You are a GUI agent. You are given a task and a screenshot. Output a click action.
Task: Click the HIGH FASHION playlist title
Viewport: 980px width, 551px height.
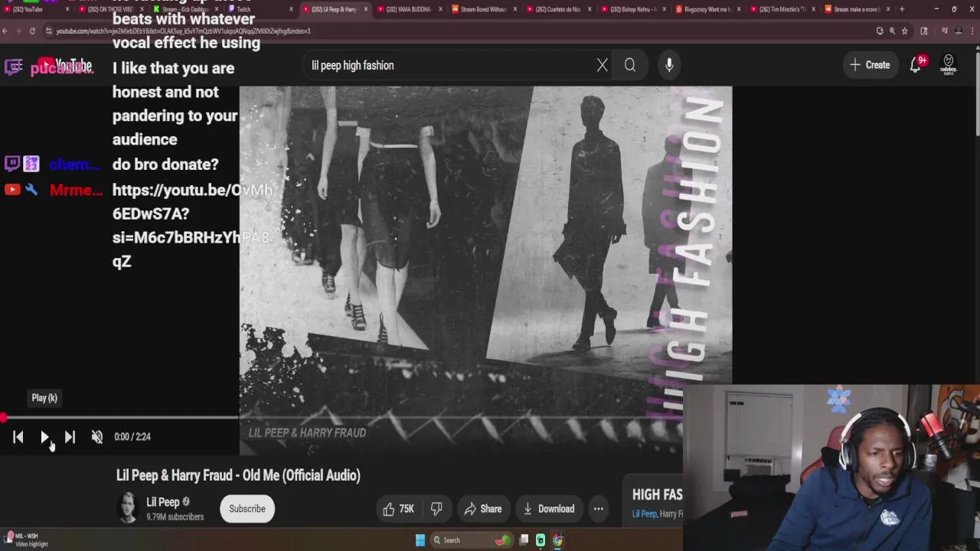[x=657, y=495]
